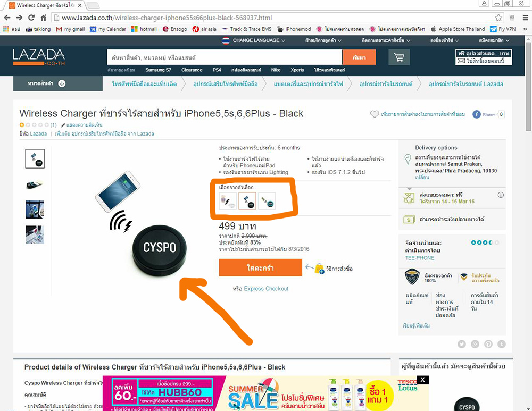
Task: Open the Clearance popular search link
Action: (x=192, y=70)
